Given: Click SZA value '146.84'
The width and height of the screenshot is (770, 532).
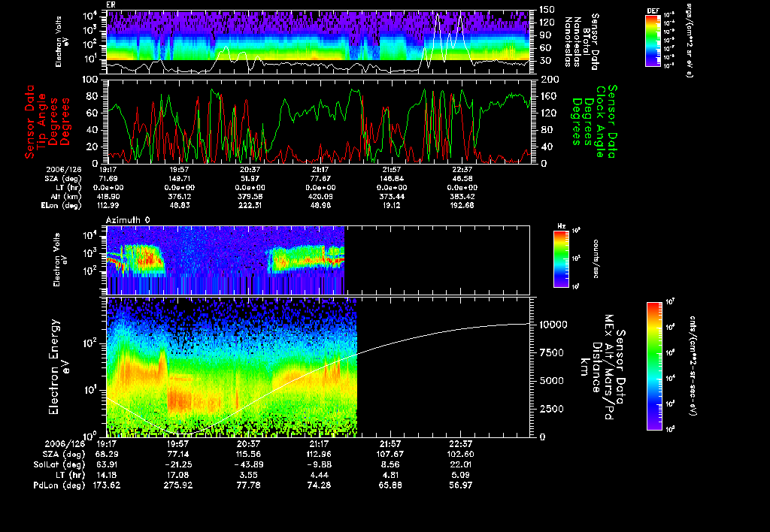Looking at the screenshot, I should coord(392,179).
